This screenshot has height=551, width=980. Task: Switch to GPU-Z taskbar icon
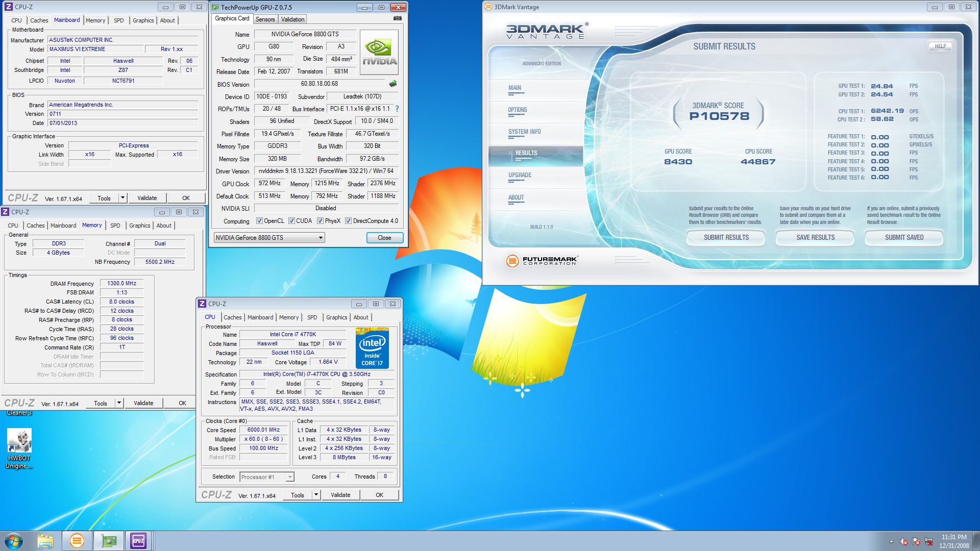pos(108,541)
